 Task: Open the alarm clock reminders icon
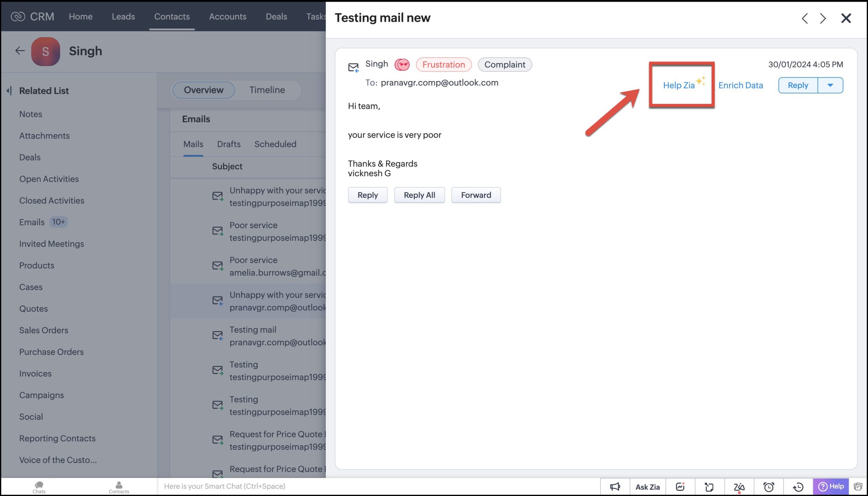coord(768,487)
